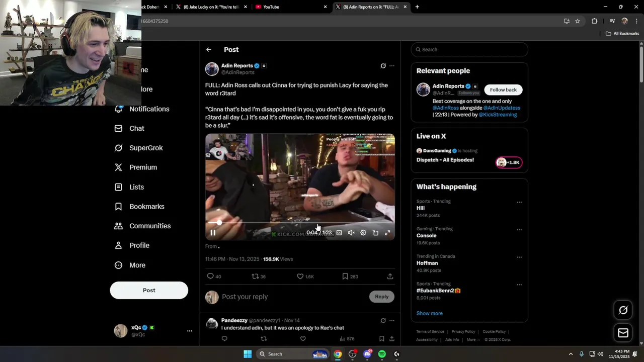Like the post with 1.6K likes
This screenshot has height=362, width=644.
coord(305,277)
